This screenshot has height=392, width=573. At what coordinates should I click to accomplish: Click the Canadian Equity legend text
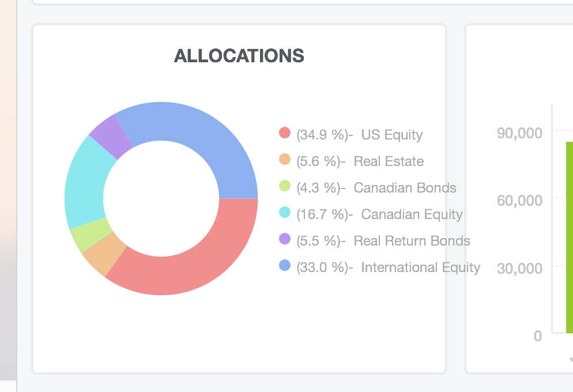(380, 214)
